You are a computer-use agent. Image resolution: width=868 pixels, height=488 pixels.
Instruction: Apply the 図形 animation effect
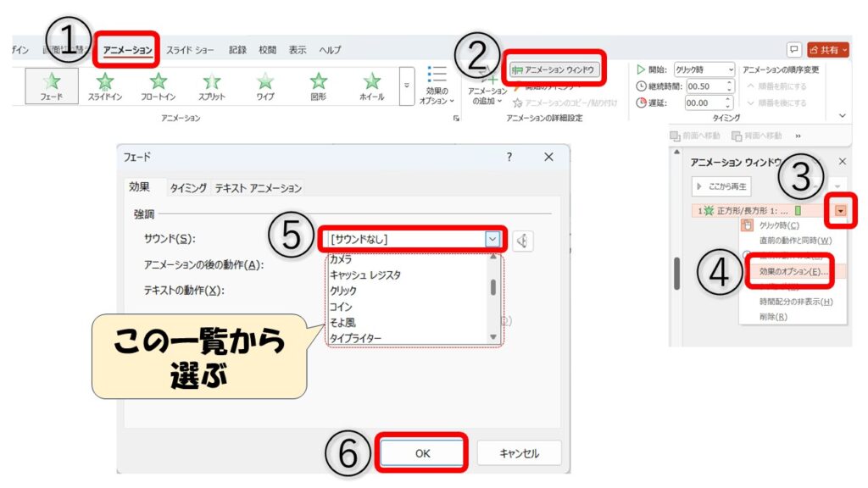tap(318, 86)
